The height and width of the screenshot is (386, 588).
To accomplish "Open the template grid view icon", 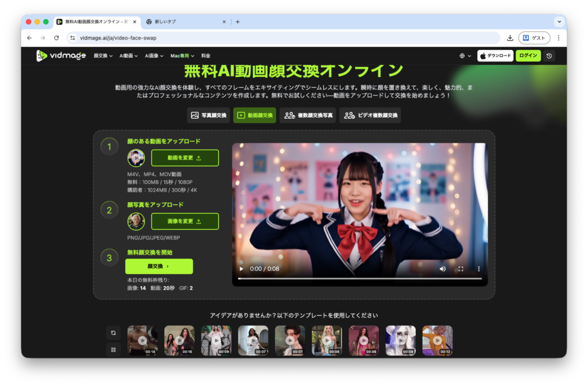I will (x=113, y=349).
